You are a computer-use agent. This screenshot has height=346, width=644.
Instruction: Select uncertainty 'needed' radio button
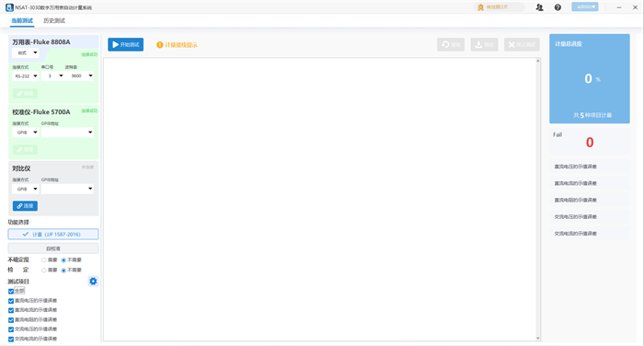[43, 260]
